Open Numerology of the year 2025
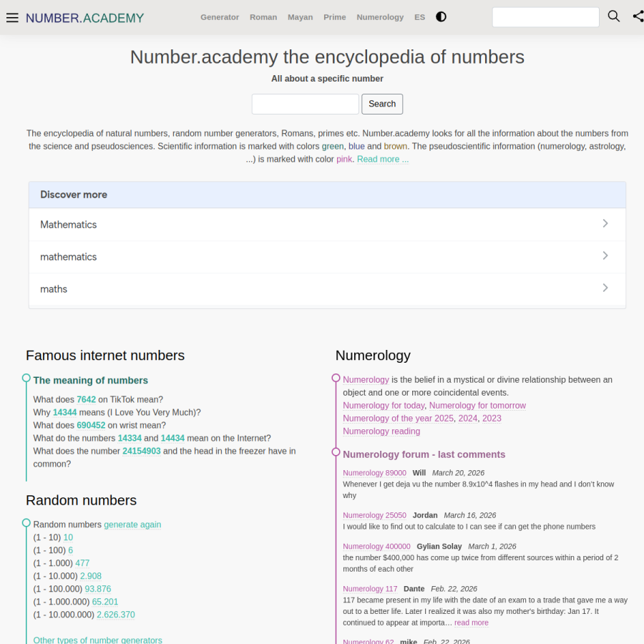 (398, 419)
